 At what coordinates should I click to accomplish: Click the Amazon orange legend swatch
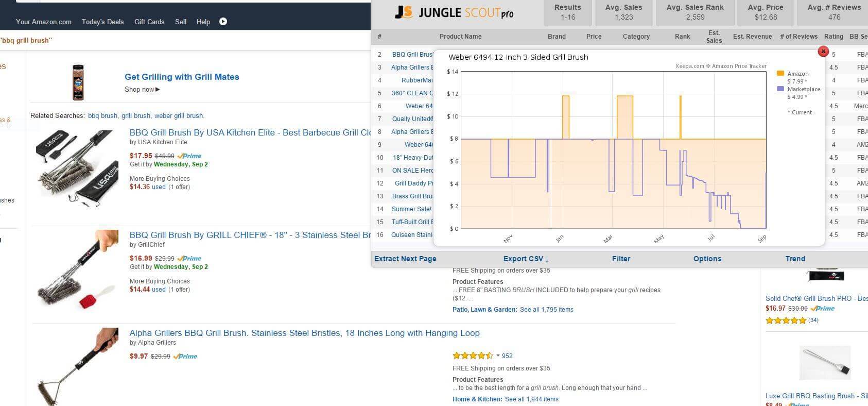[x=780, y=74]
